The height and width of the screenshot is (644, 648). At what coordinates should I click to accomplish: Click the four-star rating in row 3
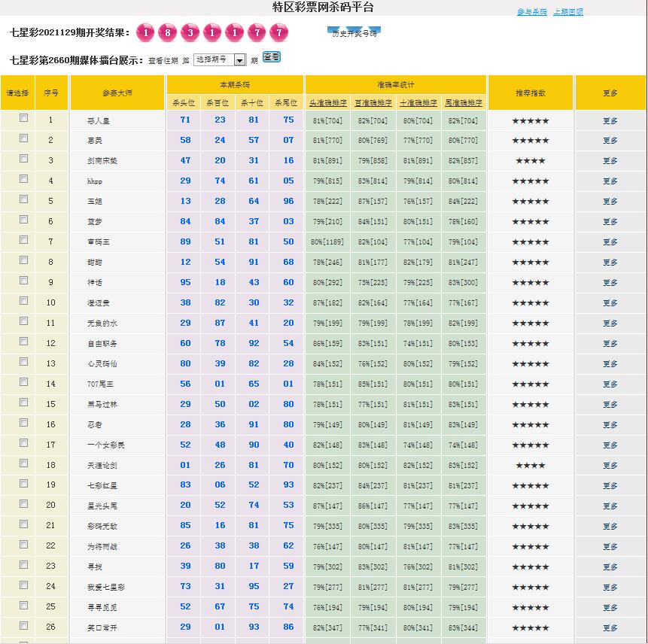tap(531, 161)
